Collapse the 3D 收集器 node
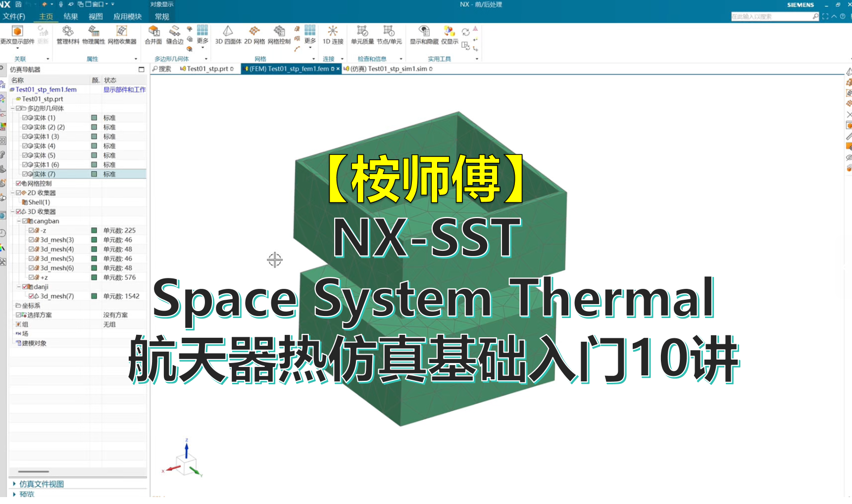 click(12, 212)
